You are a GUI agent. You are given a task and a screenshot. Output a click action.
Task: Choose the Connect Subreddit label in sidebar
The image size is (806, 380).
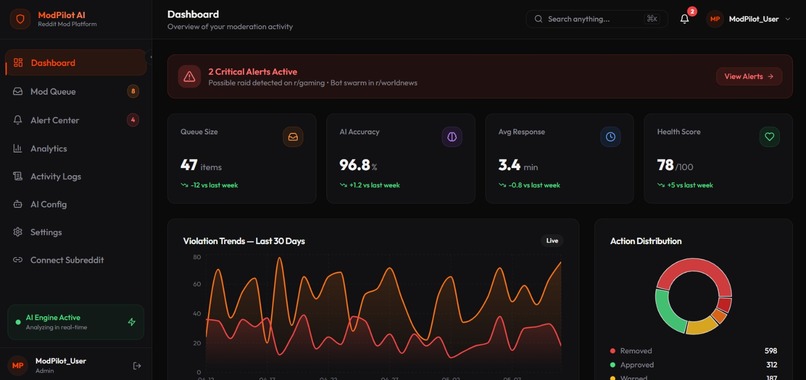click(x=67, y=260)
